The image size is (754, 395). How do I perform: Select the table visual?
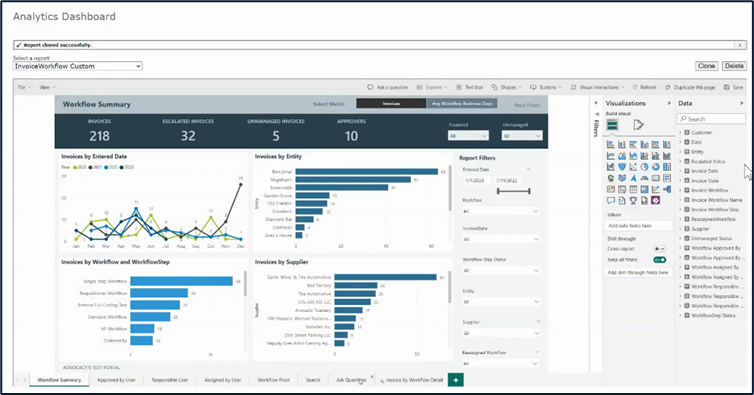pos(633,189)
